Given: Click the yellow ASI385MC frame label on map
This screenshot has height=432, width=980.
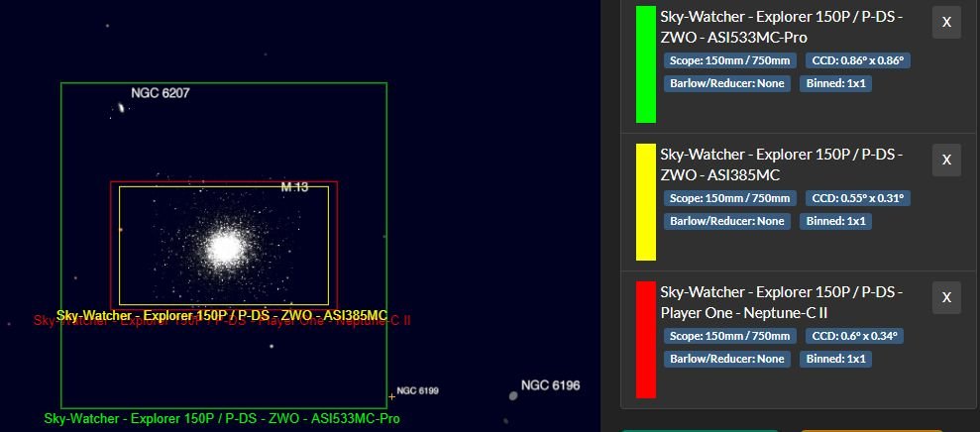Looking at the screenshot, I should point(222,315).
